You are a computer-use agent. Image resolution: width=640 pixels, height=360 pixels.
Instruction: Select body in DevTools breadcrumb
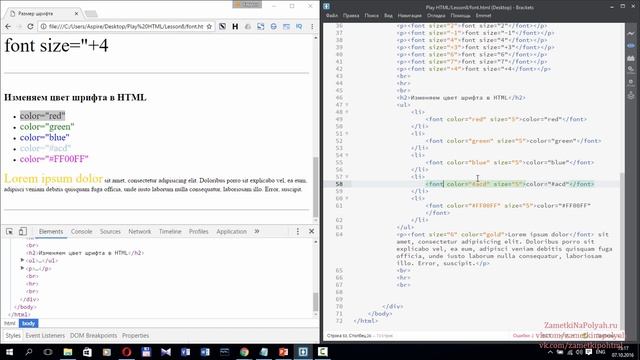click(29, 323)
